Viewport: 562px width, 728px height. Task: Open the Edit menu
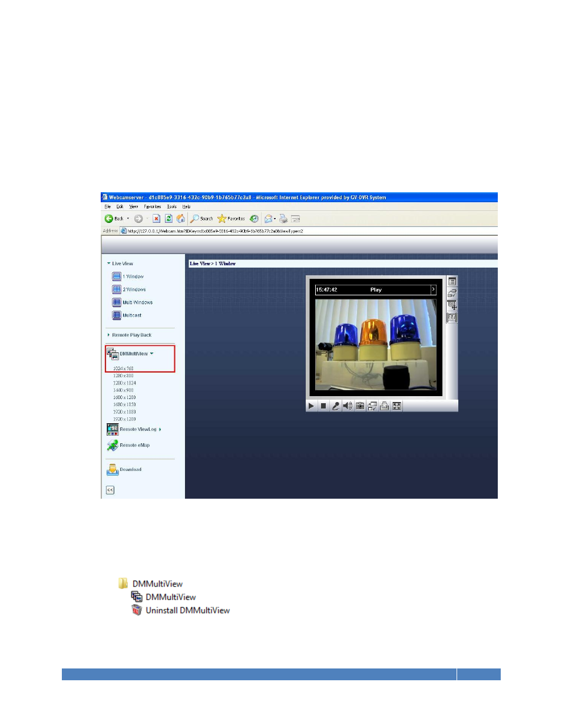(120, 207)
